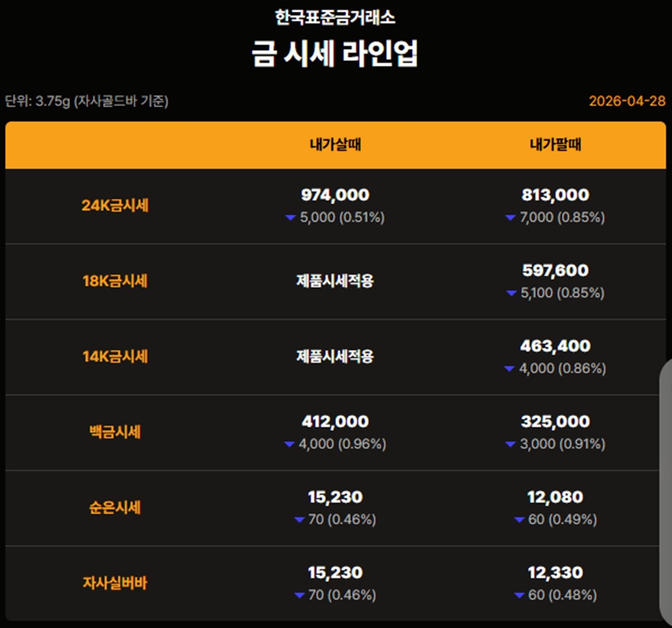Click the down triangle next to 4,000 (0.86%)

[x=509, y=369]
